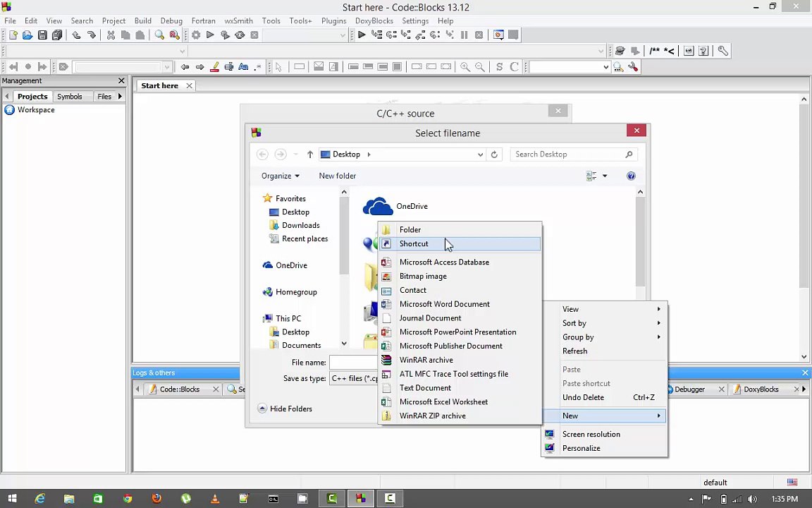Click Refresh in the context menu
812x508 pixels.
pyautogui.click(x=604, y=351)
